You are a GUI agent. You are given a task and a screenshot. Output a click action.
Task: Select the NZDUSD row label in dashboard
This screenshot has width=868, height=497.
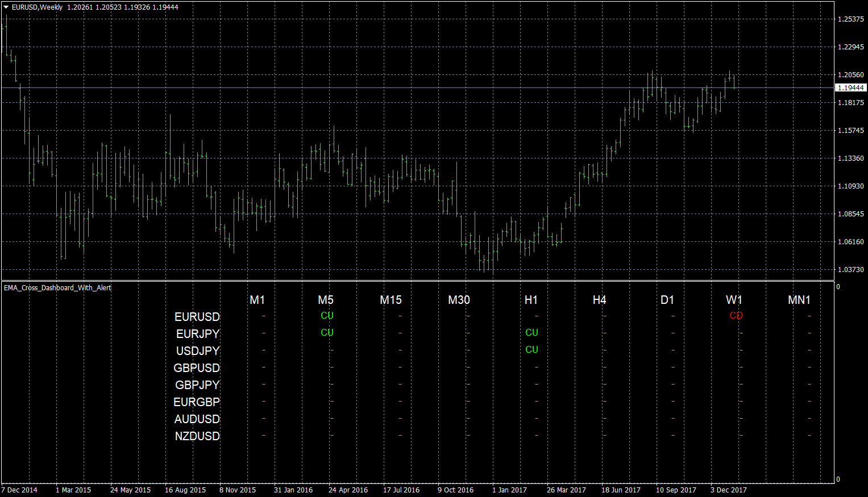pos(197,436)
